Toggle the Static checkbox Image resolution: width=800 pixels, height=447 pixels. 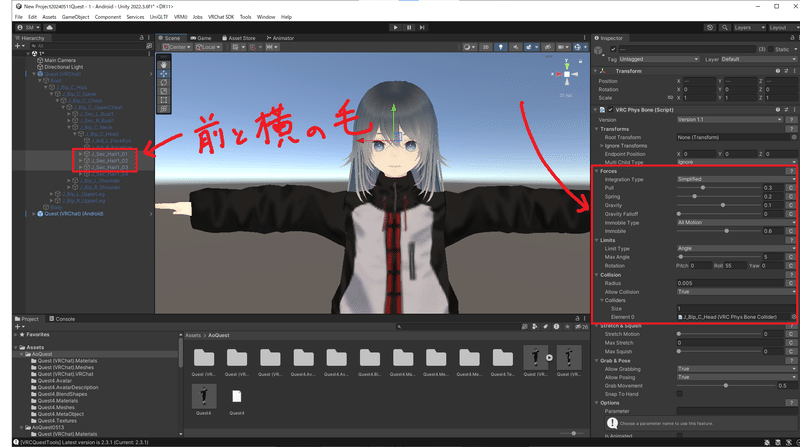click(x=771, y=49)
